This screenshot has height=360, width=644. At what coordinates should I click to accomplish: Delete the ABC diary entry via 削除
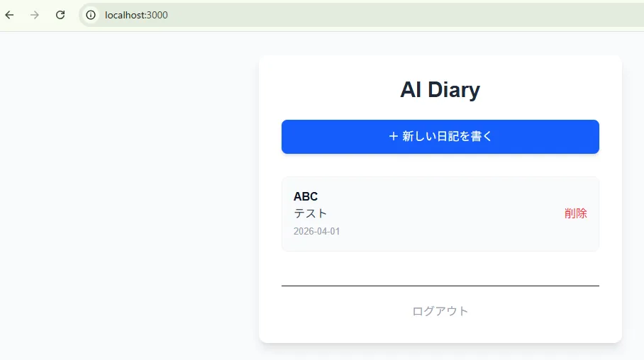tap(575, 213)
